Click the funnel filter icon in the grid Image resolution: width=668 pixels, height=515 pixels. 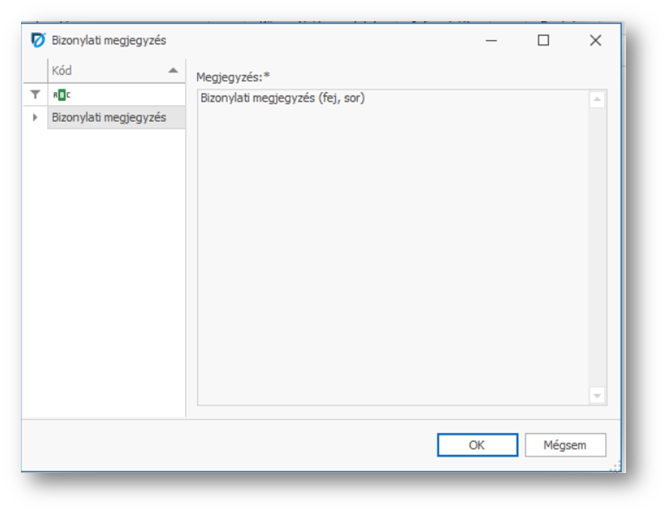coord(35,94)
